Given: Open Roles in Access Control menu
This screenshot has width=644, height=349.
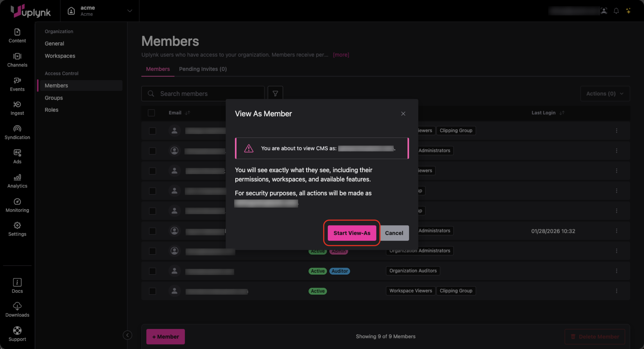Looking at the screenshot, I should pos(51,110).
